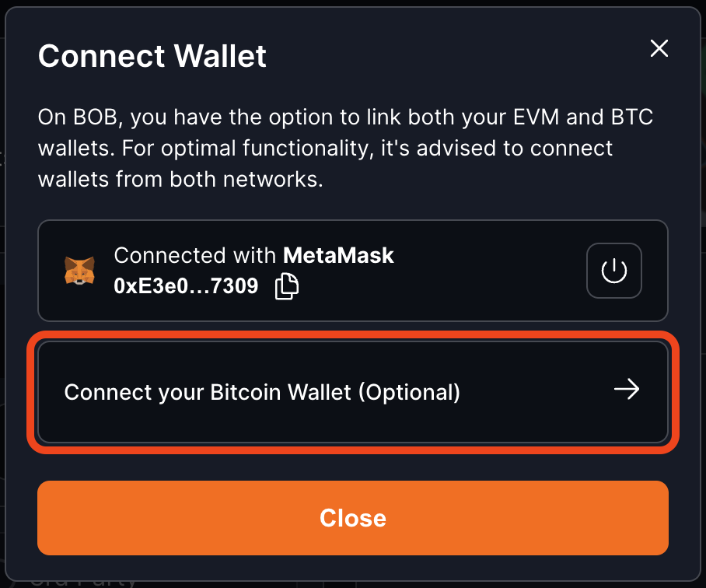This screenshot has height=588, width=706.
Task: Open Connect your Bitcoin Wallet (Optional)
Action: (353, 392)
